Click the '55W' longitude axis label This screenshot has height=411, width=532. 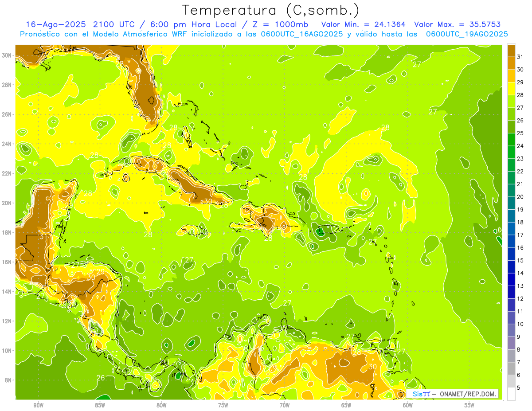click(469, 405)
